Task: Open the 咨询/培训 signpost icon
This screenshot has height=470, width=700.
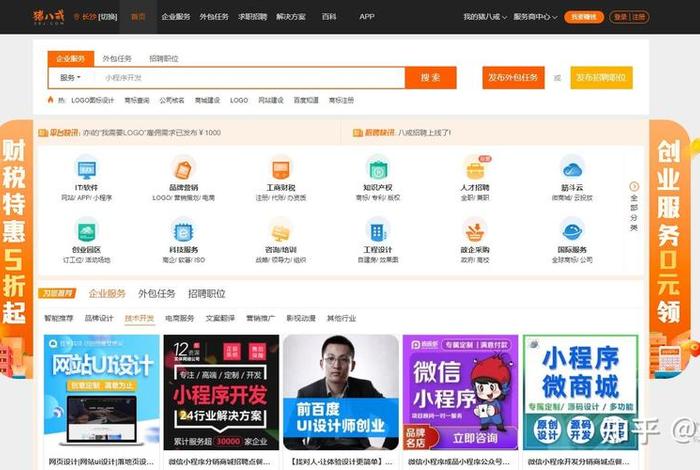Action: coord(280,231)
